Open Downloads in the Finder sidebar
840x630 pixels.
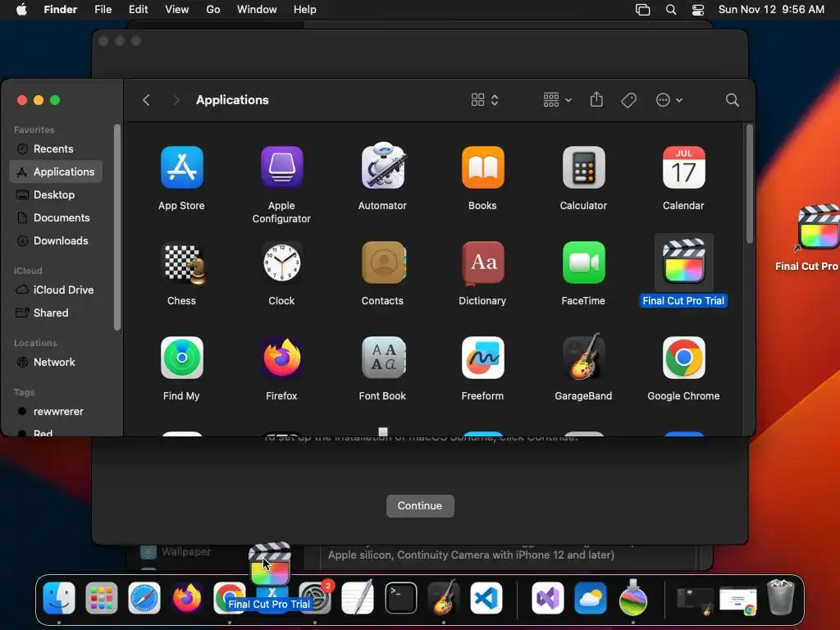[56, 240]
